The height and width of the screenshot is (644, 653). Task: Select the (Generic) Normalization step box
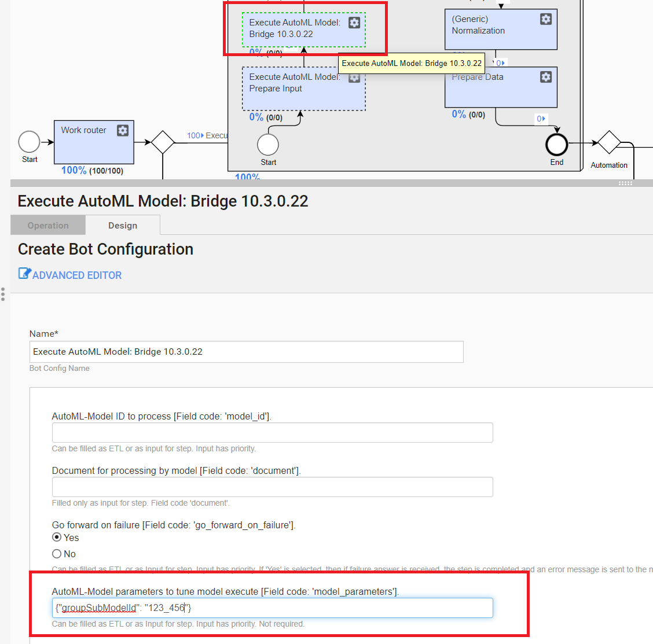tap(501, 29)
